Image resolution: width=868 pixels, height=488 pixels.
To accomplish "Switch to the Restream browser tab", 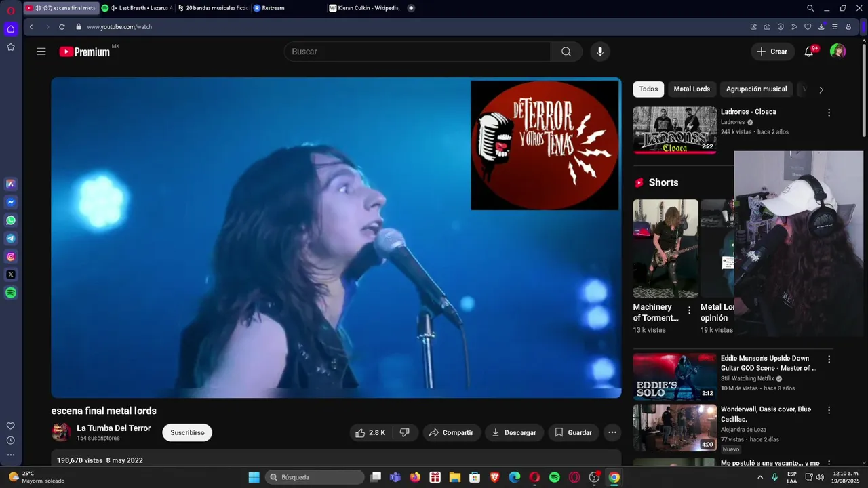I will tap(288, 8).
